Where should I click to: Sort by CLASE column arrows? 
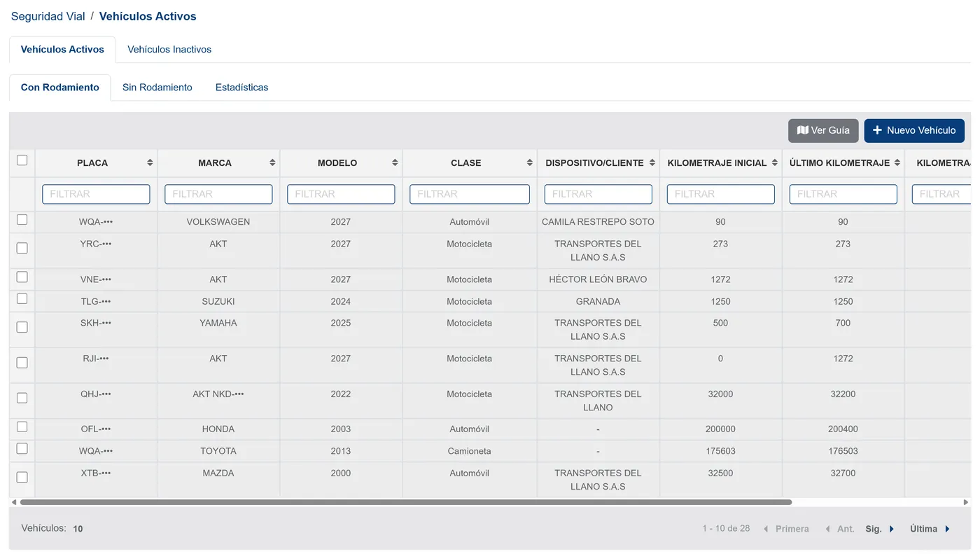click(530, 162)
